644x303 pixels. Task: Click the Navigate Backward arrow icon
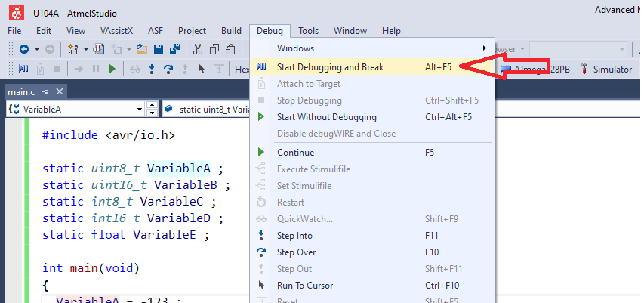tap(23, 49)
